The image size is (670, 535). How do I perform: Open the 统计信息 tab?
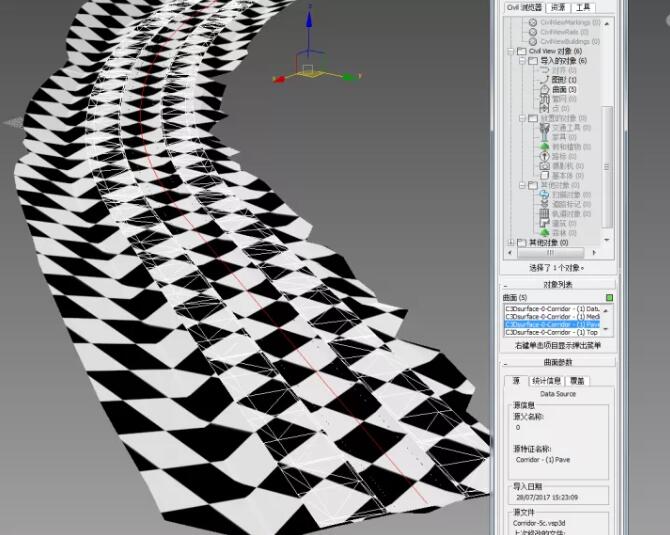click(547, 380)
